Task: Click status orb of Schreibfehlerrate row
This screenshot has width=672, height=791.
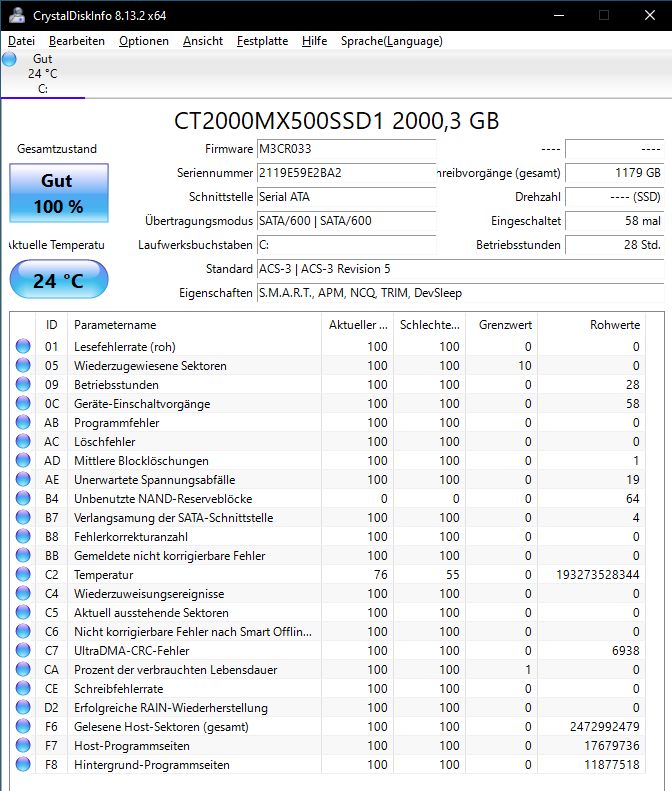Action: coord(23,688)
